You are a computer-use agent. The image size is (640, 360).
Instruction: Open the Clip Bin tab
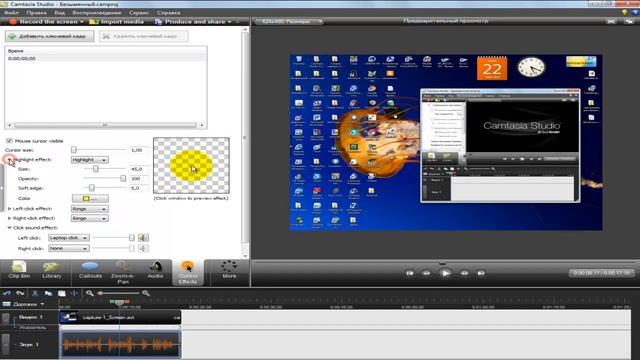point(19,271)
